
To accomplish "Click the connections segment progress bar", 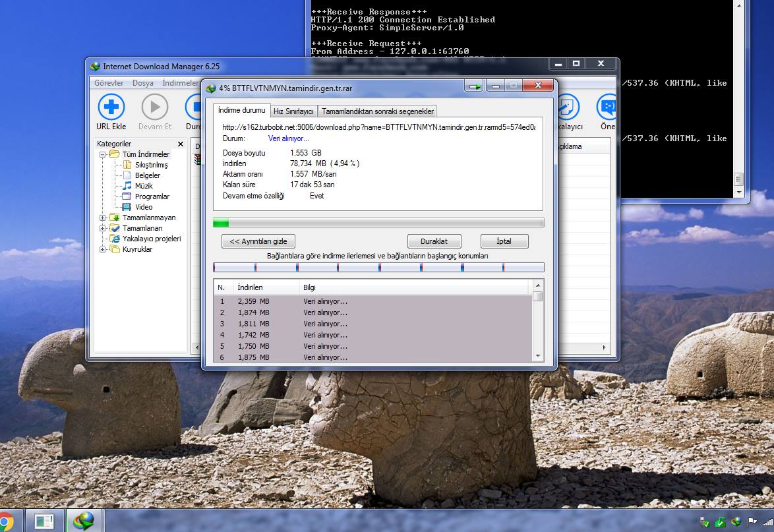I will [x=378, y=268].
